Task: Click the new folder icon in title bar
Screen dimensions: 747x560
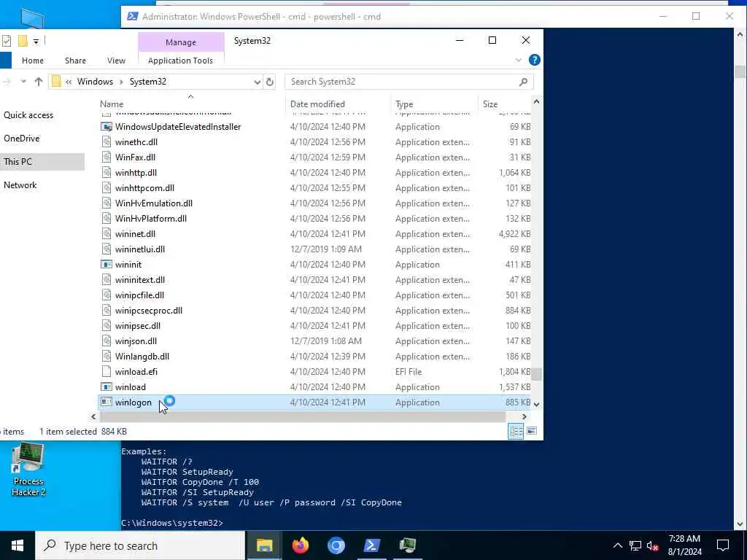Action: click(x=23, y=42)
